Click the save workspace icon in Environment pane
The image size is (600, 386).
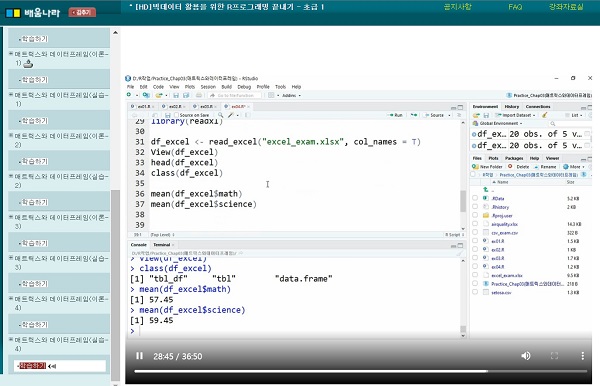tap(486, 115)
